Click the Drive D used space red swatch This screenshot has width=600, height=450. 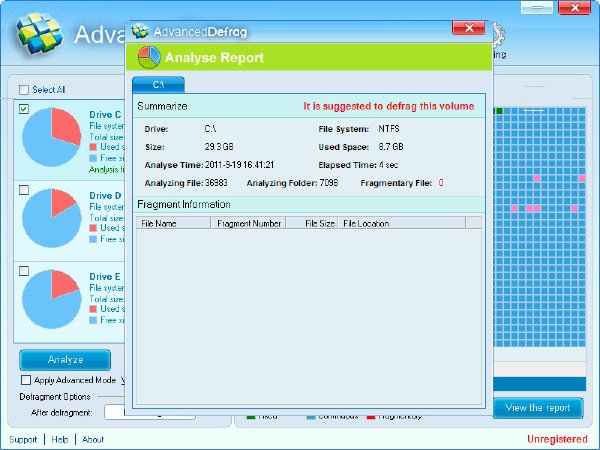93,228
